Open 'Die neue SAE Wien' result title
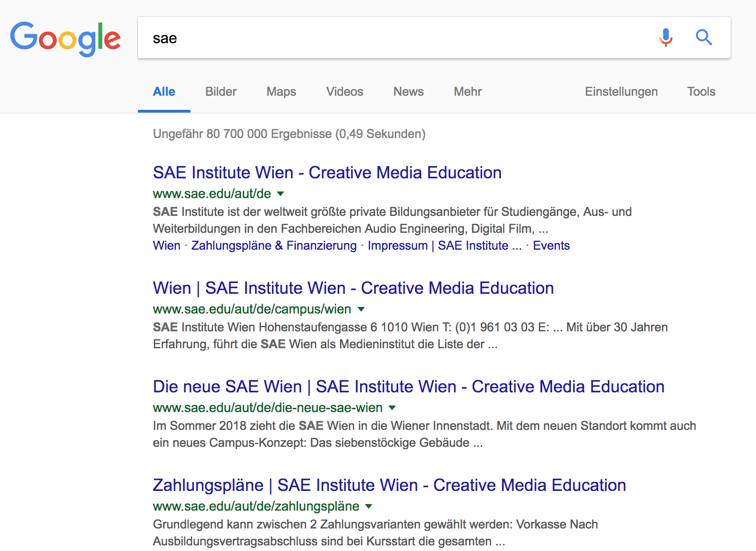Viewport: 756px width, 551px height. 408,387
